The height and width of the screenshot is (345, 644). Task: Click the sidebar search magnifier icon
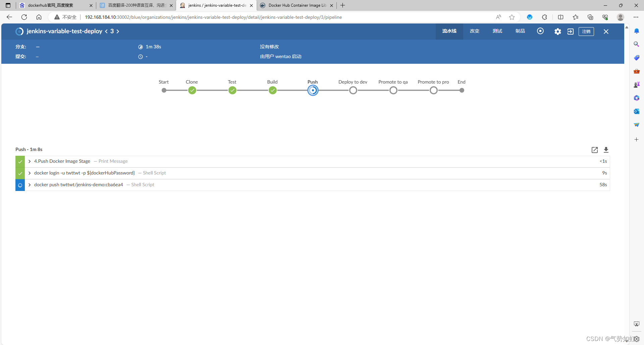click(636, 44)
